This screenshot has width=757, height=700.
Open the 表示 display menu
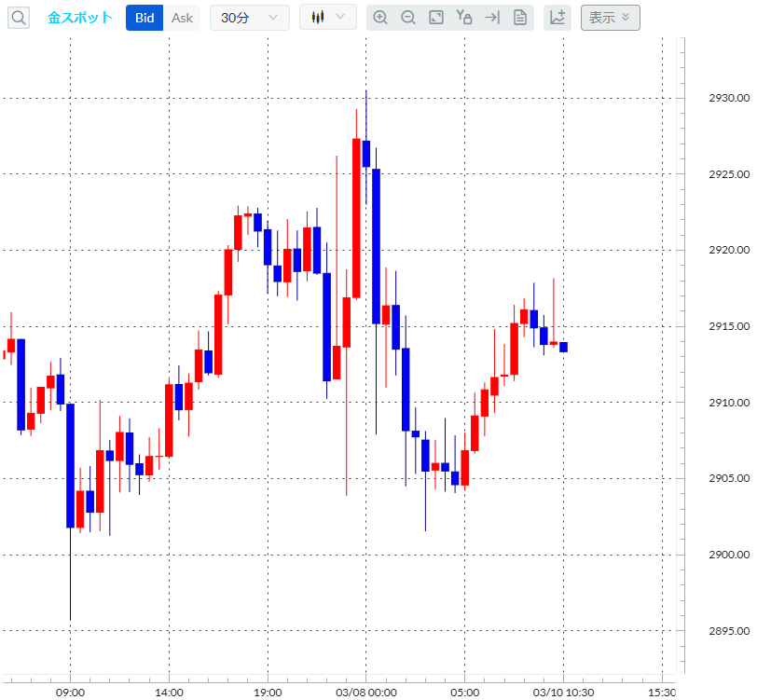point(611,18)
